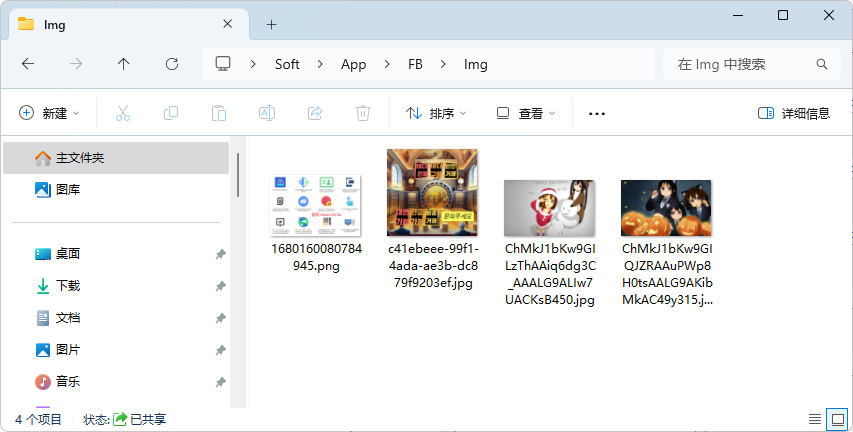Click the sidebar vertical scrollbar

(238, 175)
